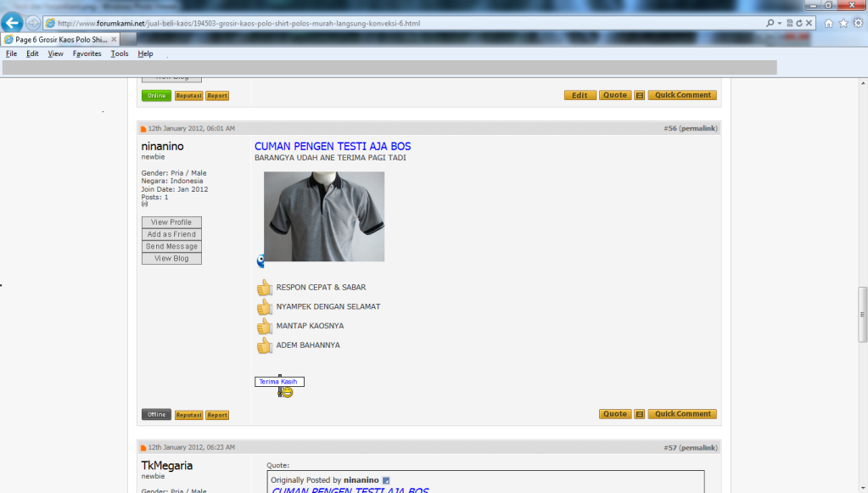Image resolution: width=868 pixels, height=493 pixels.
Task: Open the Favorites menu
Action: [87, 53]
